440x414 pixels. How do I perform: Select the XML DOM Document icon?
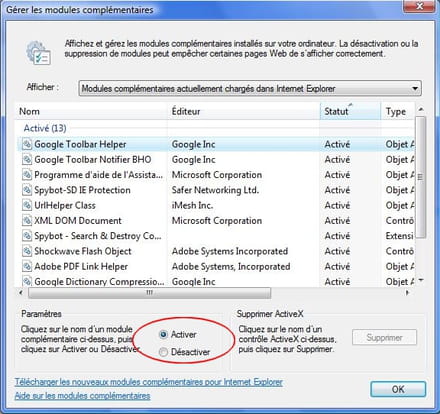click(27, 221)
